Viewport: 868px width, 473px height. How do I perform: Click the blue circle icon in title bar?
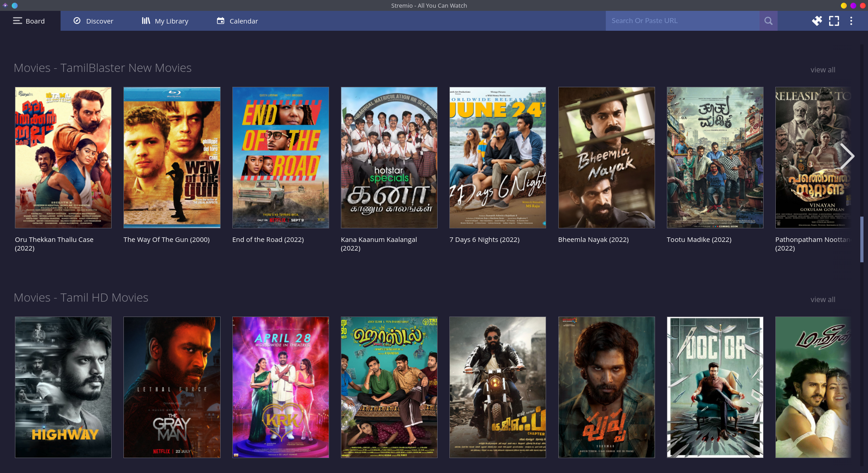coord(14,5)
